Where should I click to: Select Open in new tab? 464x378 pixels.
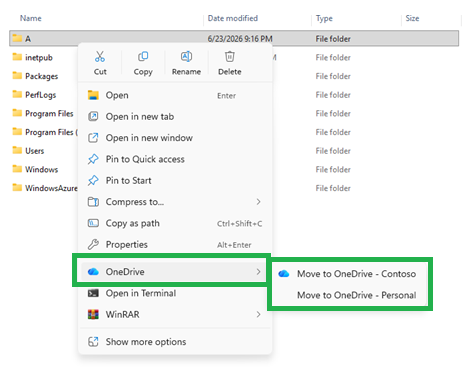[x=175, y=117]
